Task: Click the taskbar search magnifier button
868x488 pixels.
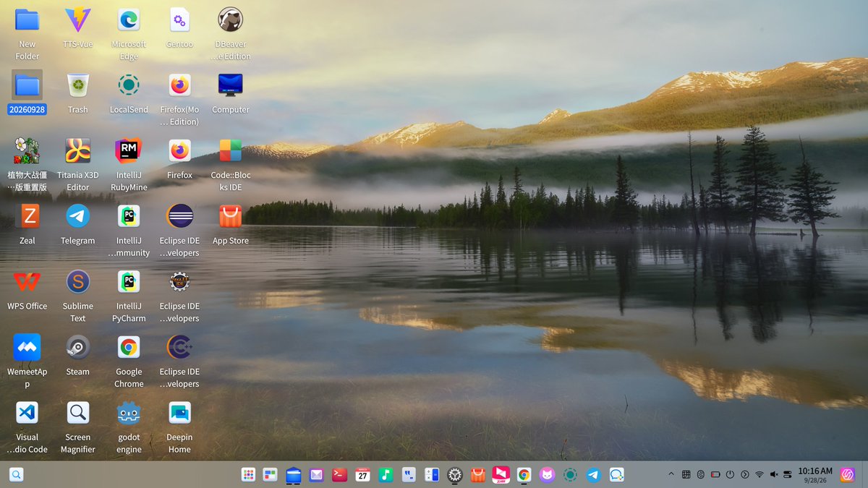Action: point(17,474)
